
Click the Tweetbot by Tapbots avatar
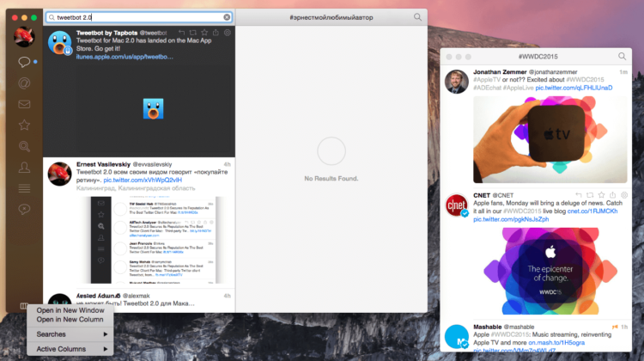59,43
